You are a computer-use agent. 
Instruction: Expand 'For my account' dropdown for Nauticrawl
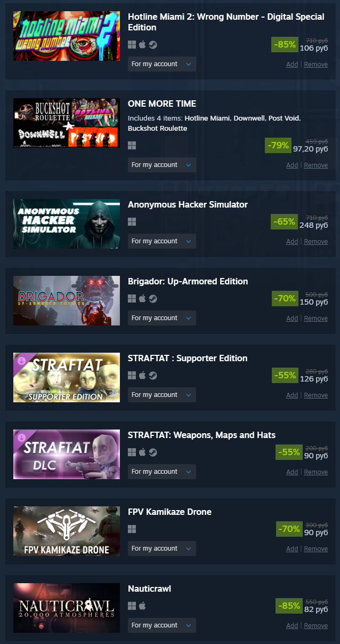[162, 625]
